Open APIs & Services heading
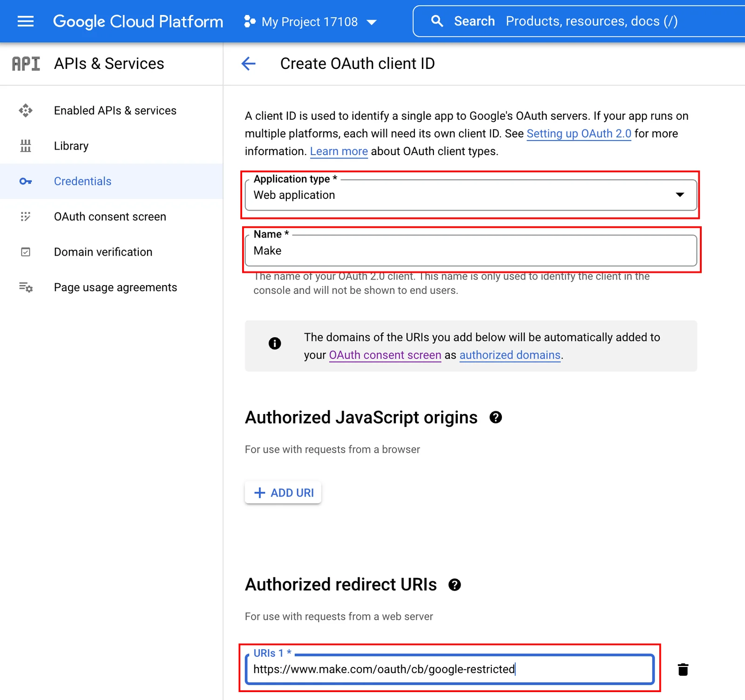The image size is (745, 700). pos(109,64)
